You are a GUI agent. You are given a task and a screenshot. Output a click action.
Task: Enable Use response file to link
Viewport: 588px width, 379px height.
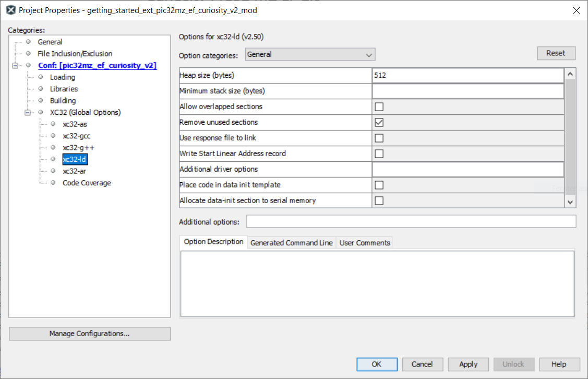pos(379,138)
